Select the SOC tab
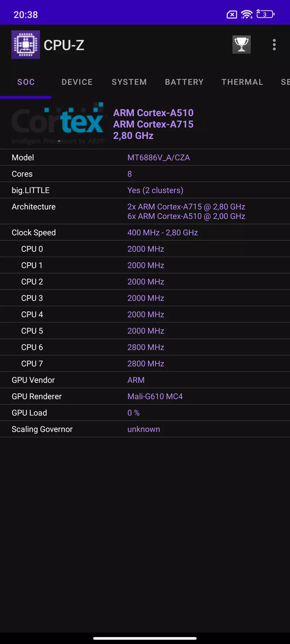The height and width of the screenshot is (644, 290). coord(26,82)
